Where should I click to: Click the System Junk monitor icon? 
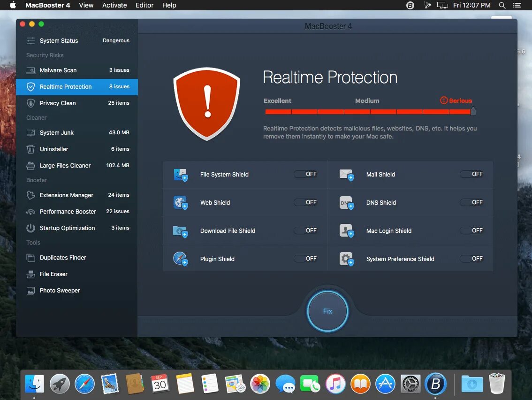[x=30, y=133]
